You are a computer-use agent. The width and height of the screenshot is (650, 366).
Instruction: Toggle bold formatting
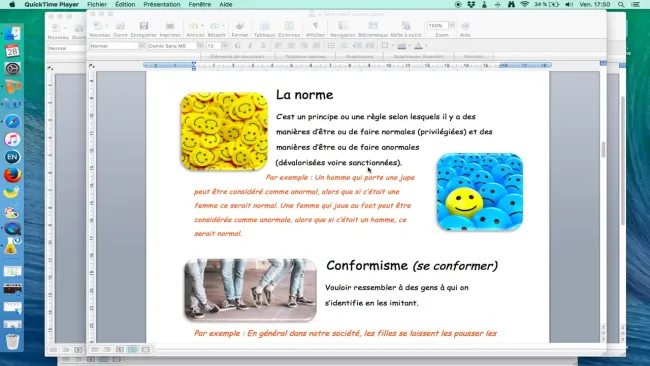(x=238, y=46)
